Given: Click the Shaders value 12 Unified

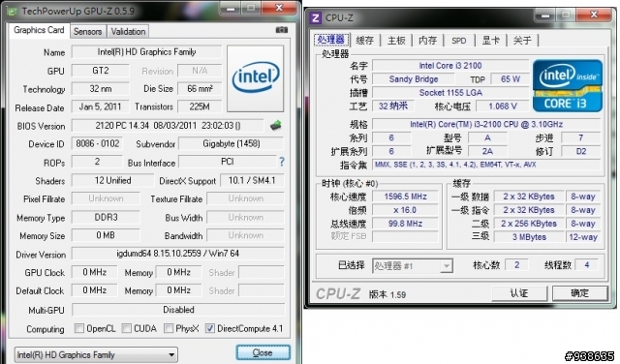Looking at the screenshot, I should (112, 180).
